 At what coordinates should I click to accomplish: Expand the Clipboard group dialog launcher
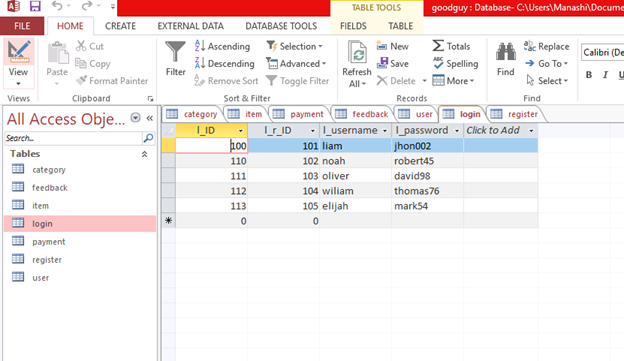point(150,98)
